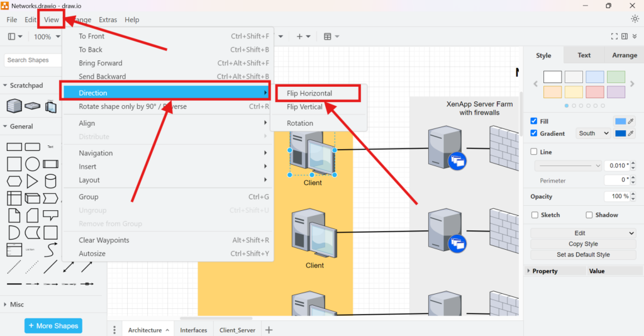Click the collapse toolbar double-chevron icon
The width and height of the screenshot is (644, 336).
(x=635, y=36)
